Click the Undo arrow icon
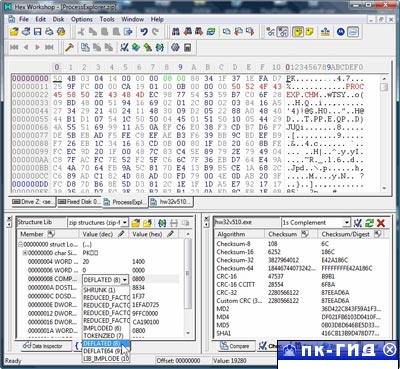The height and width of the screenshot is (369, 400). click(x=144, y=32)
